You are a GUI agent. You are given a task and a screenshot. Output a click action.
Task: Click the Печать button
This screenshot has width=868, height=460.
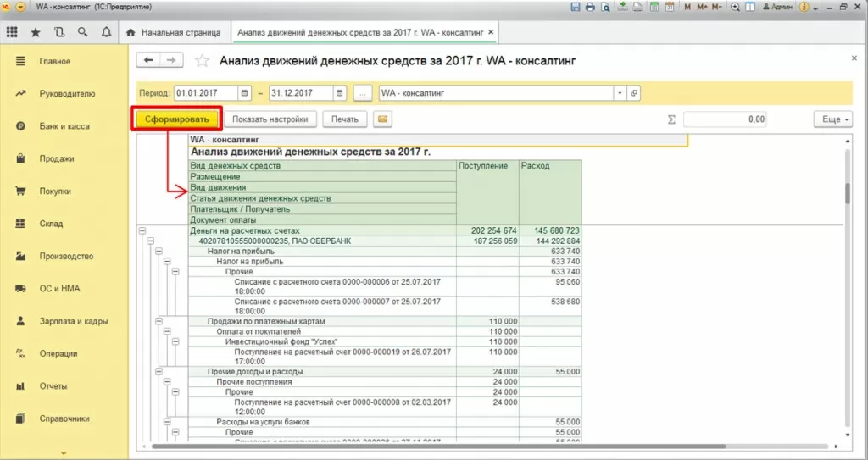(345, 119)
